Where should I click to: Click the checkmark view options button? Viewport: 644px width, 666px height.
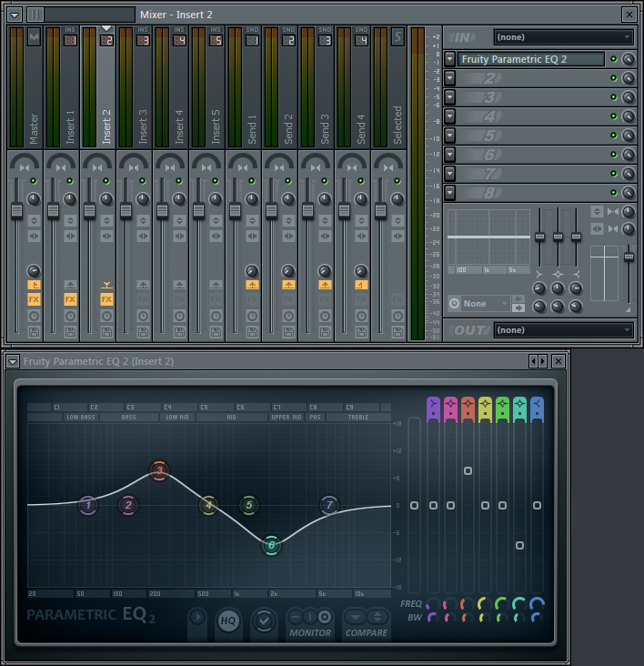[264, 621]
